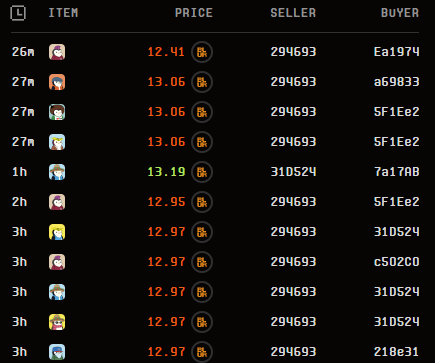Open the yellow cowboy-hat thumbnail in a 3h row
435x363 pixels.
(57, 322)
